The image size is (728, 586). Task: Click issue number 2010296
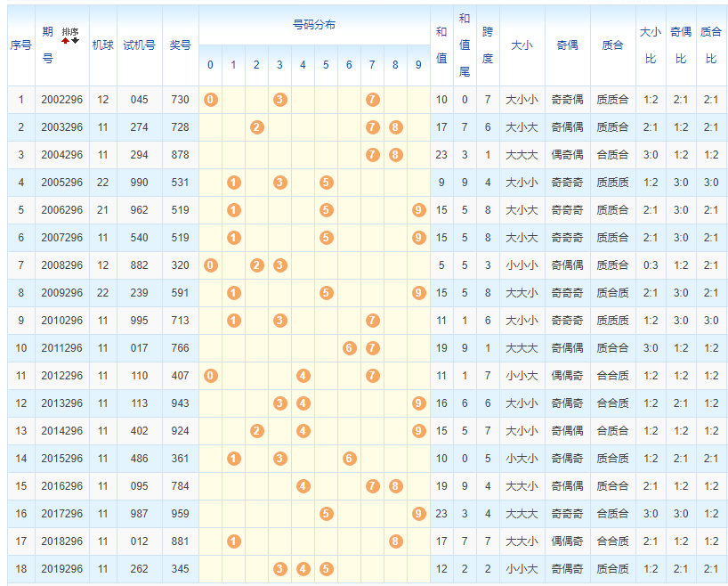click(61, 321)
